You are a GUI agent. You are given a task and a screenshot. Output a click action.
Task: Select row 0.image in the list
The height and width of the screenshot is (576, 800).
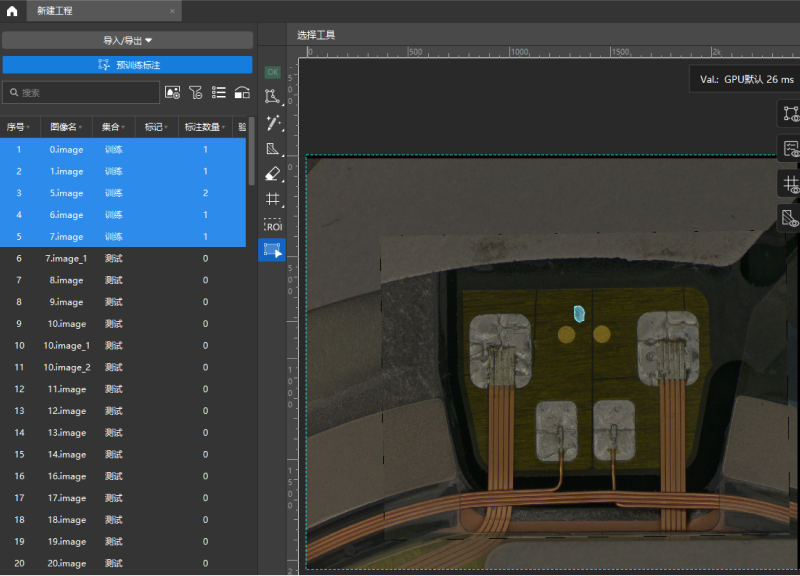tap(123, 149)
